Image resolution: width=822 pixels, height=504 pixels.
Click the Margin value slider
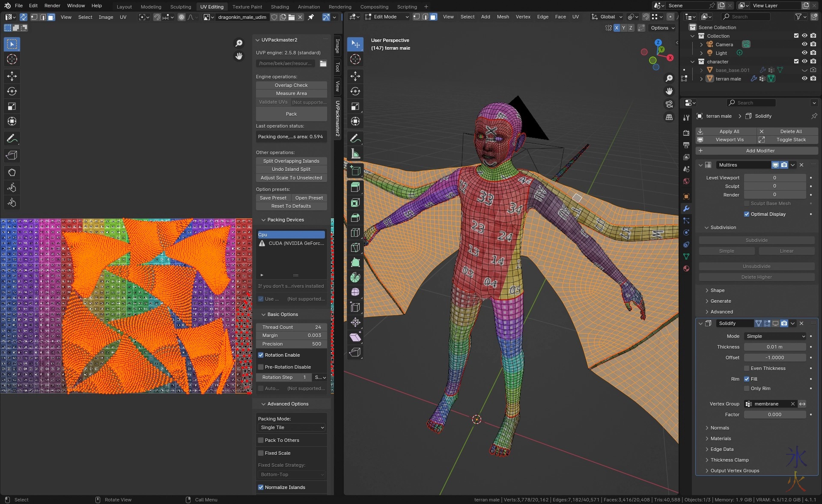292,335
